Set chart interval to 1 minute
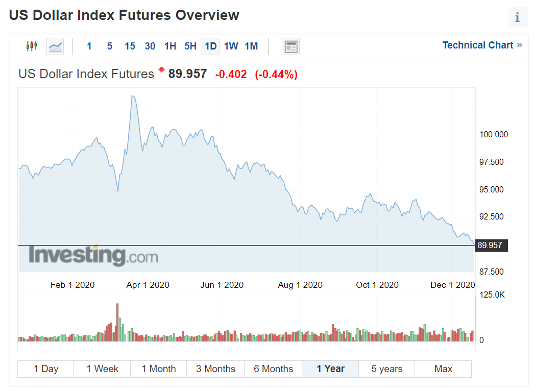Screen dimensions: 534x392 coord(89,46)
